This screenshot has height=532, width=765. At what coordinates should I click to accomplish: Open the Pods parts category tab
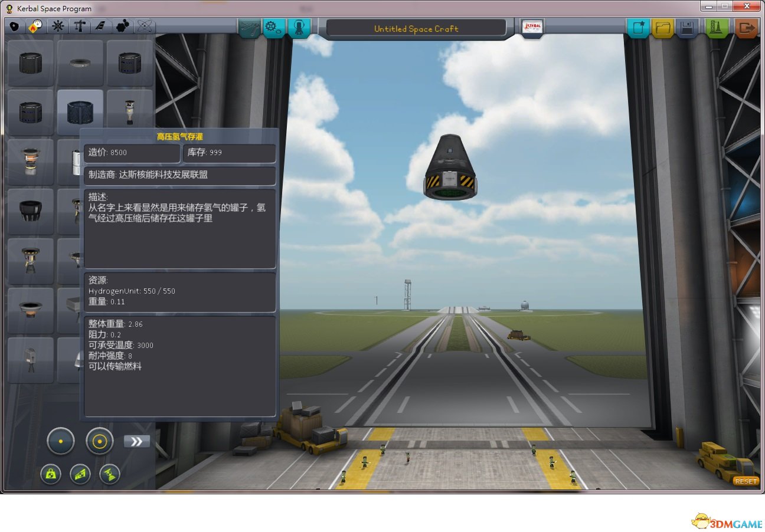point(14,27)
